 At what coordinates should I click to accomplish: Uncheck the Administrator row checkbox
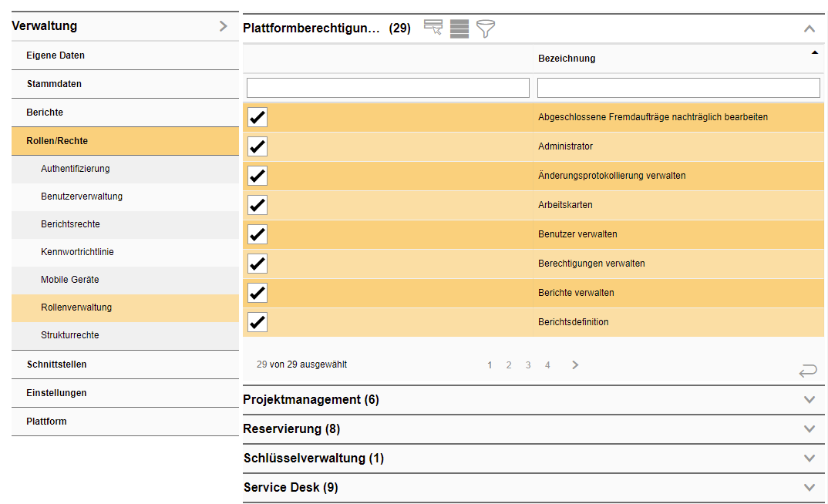257,146
